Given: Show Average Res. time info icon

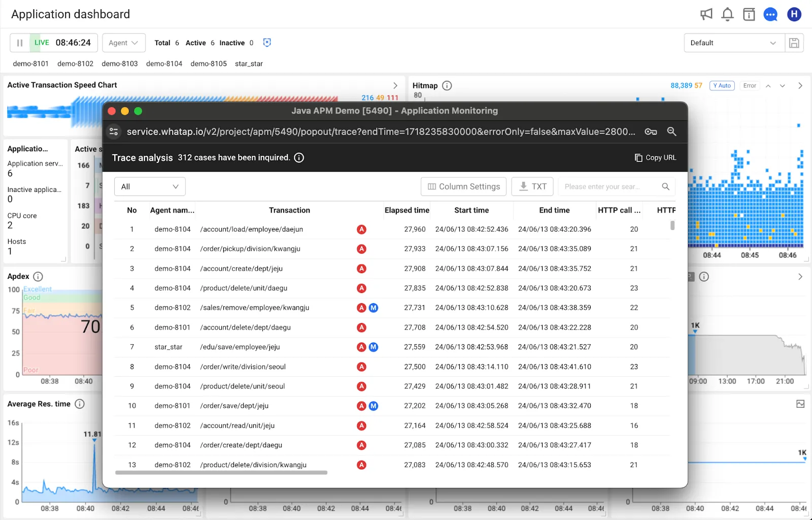Looking at the screenshot, I should (x=80, y=404).
